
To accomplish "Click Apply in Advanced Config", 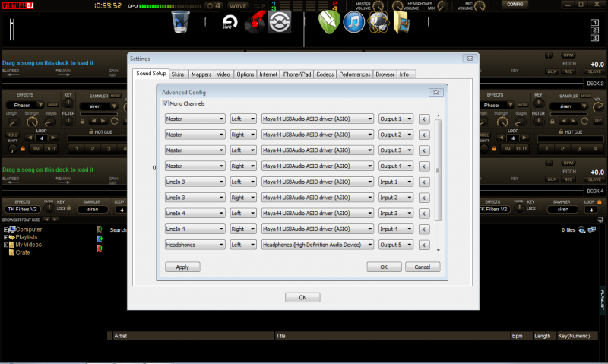I will pos(182,267).
